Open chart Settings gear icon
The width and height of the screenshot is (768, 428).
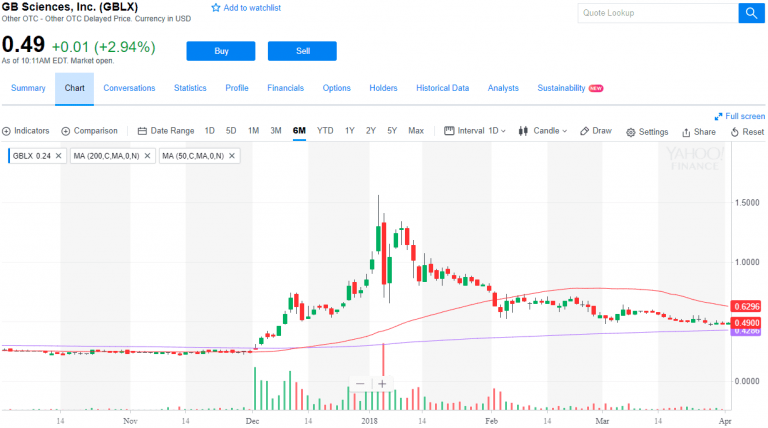[631, 132]
